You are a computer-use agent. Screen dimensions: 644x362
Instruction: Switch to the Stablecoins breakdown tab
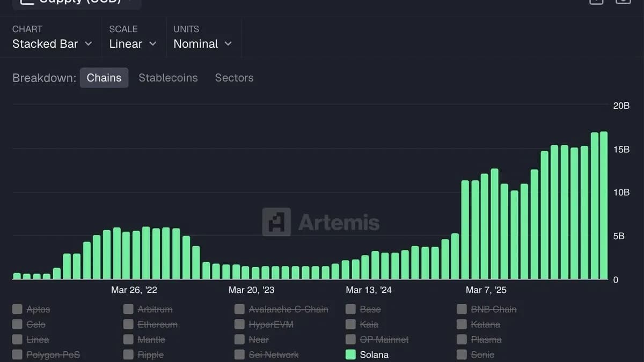tap(168, 78)
